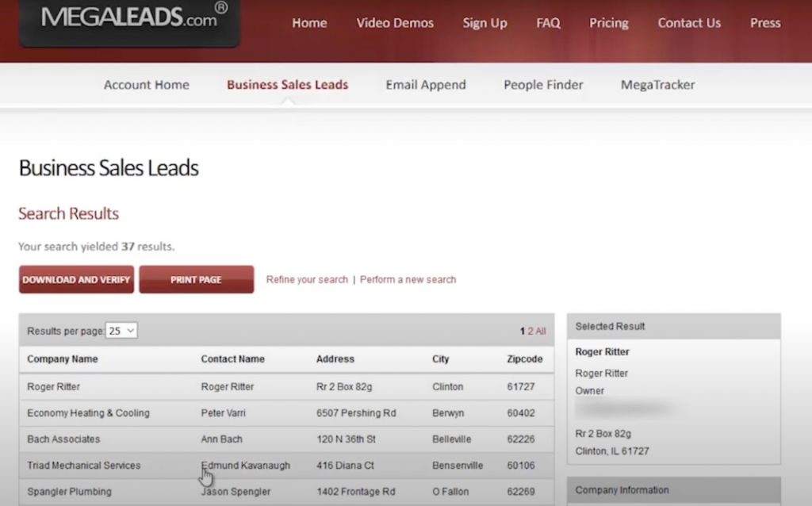Open Video Demos in top navigation
Screen dimensions: 812x506
[395, 23]
